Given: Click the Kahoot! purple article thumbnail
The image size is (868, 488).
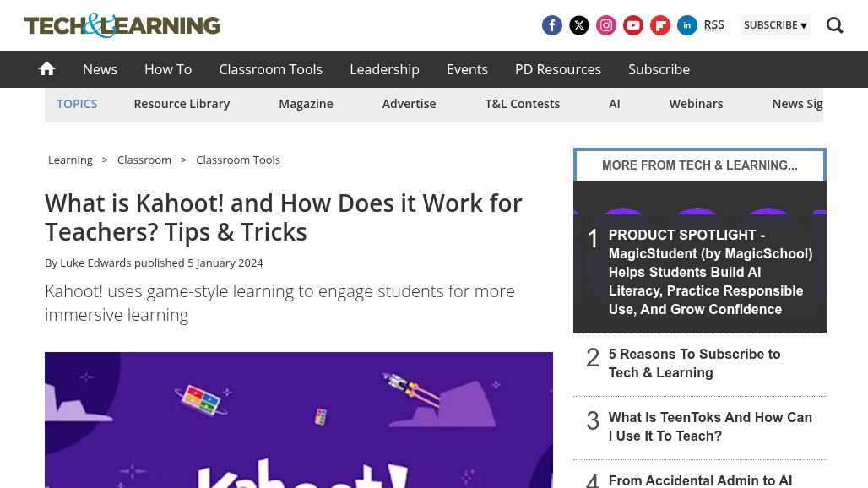Looking at the screenshot, I should (299, 420).
